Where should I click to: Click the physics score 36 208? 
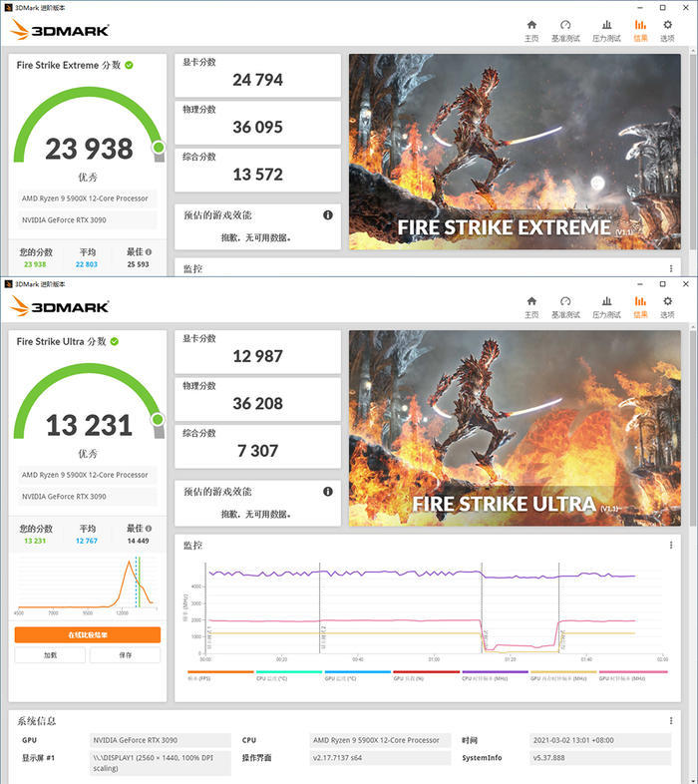[257, 404]
